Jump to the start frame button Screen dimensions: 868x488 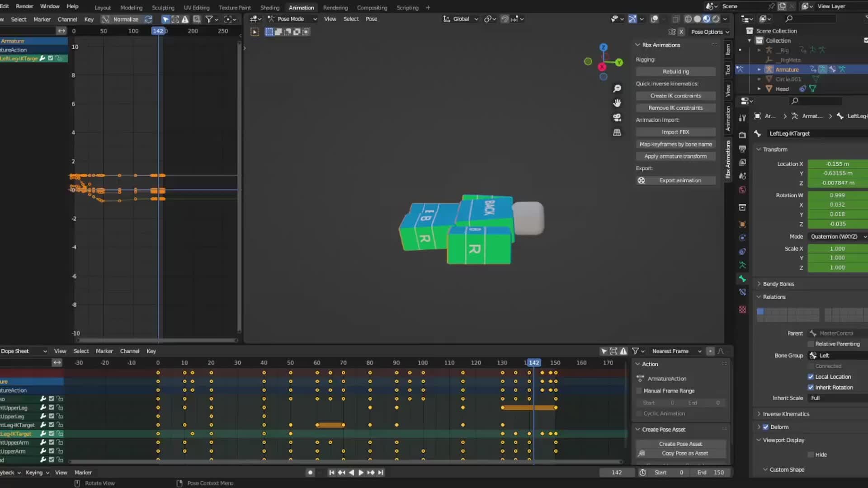tap(331, 472)
